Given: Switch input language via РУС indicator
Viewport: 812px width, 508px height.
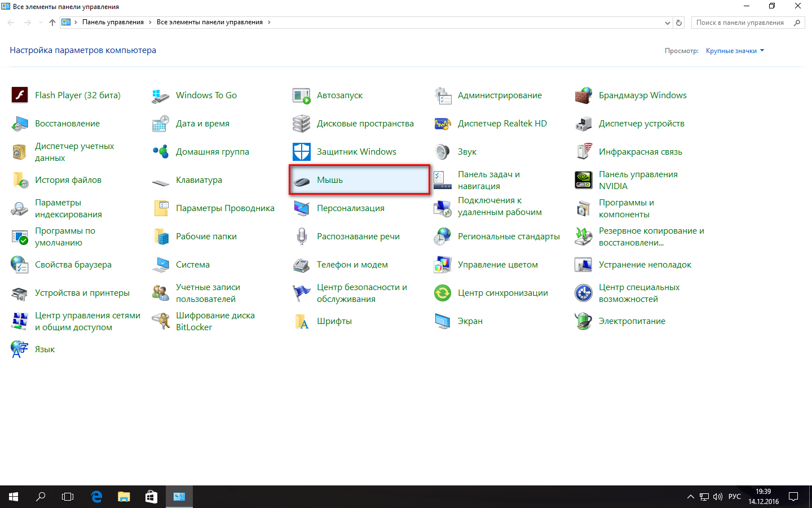Looking at the screenshot, I should [735, 497].
